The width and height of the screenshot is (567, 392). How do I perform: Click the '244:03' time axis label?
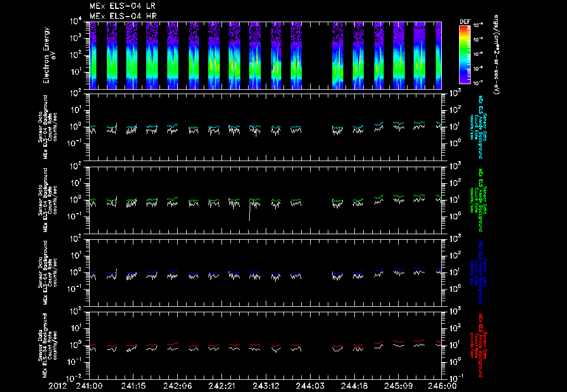(310, 386)
